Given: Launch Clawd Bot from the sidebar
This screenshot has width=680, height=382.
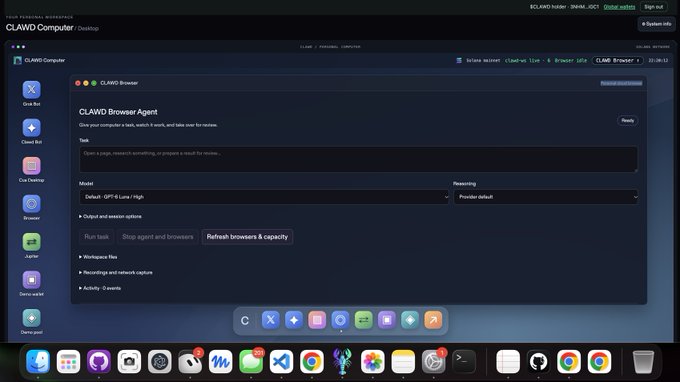Looking at the screenshot, I should pyautogui.click(x=31, y=128).
